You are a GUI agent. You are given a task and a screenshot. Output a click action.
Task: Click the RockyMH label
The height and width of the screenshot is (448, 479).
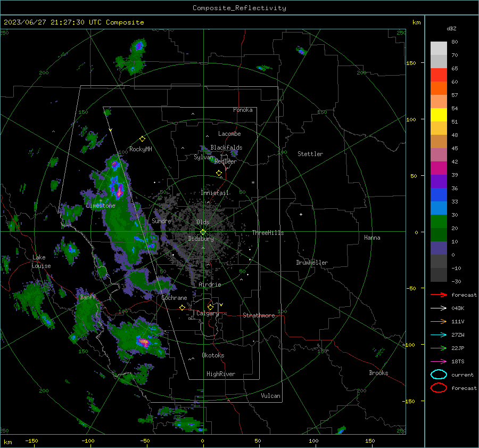141,149
